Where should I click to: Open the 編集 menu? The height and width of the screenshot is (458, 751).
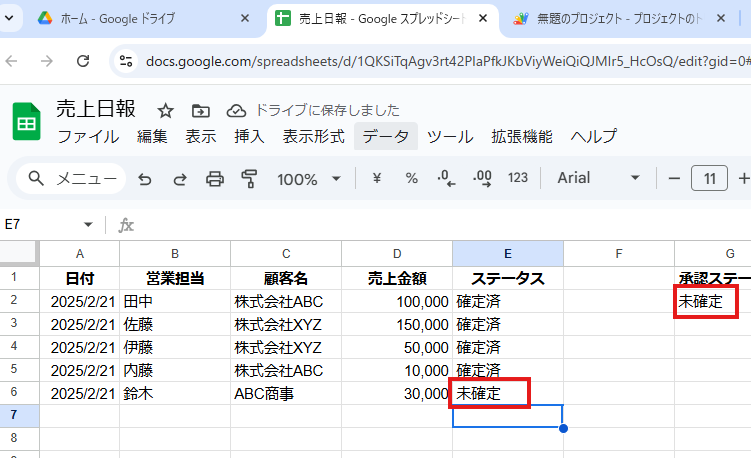[152, 137]
